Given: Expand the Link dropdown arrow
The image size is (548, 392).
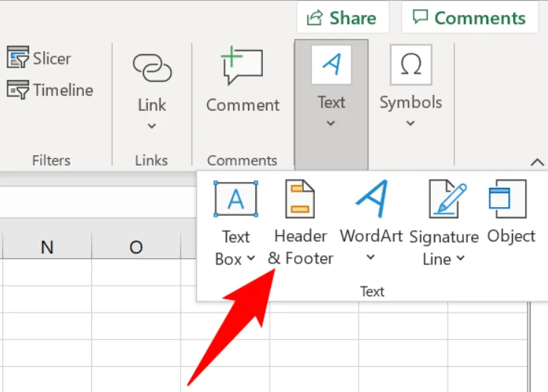Looking at the screenshot, I should pyautogui.click(x=151, y=126).
